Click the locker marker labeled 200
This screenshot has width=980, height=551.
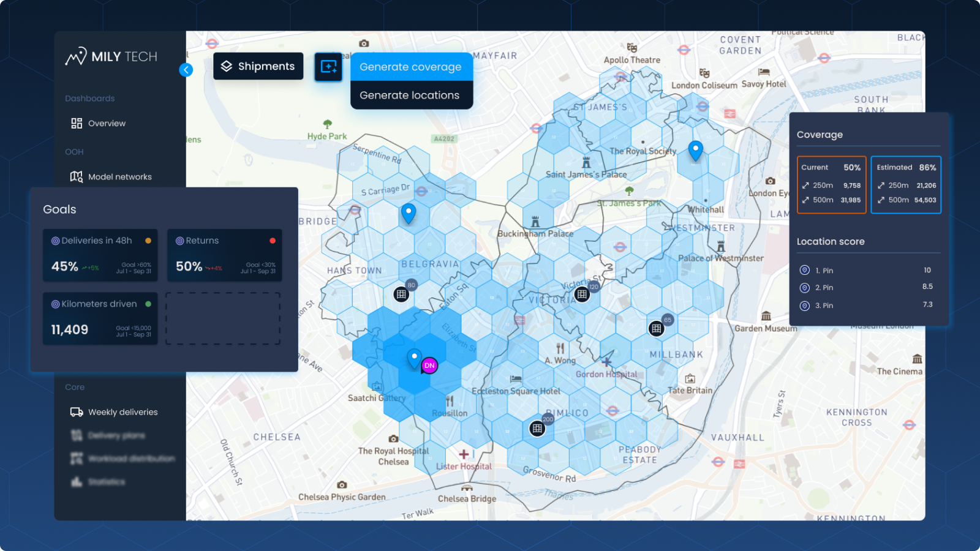click(x=537, y=429)
